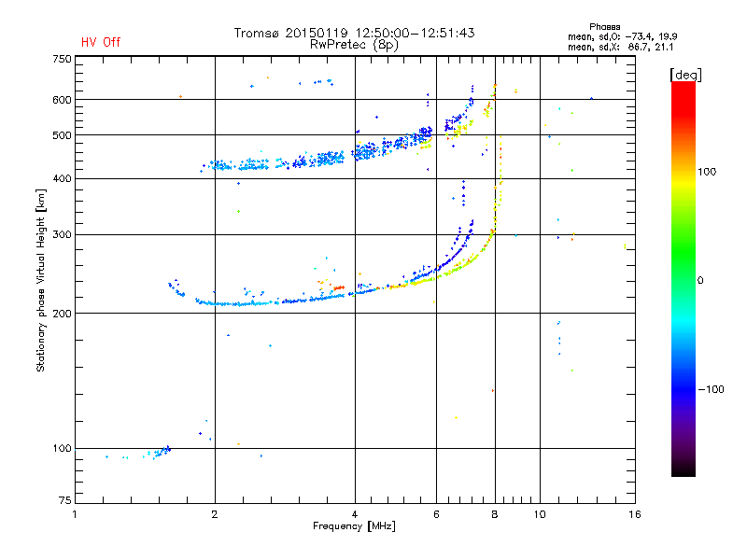
Task: Click the 'Phases' header text
Action: tap(604, 27)
